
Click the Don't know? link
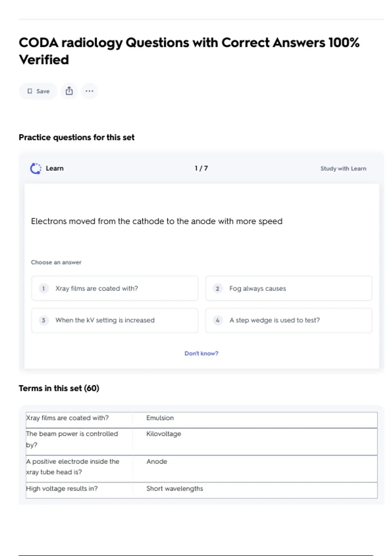point(201,353)
